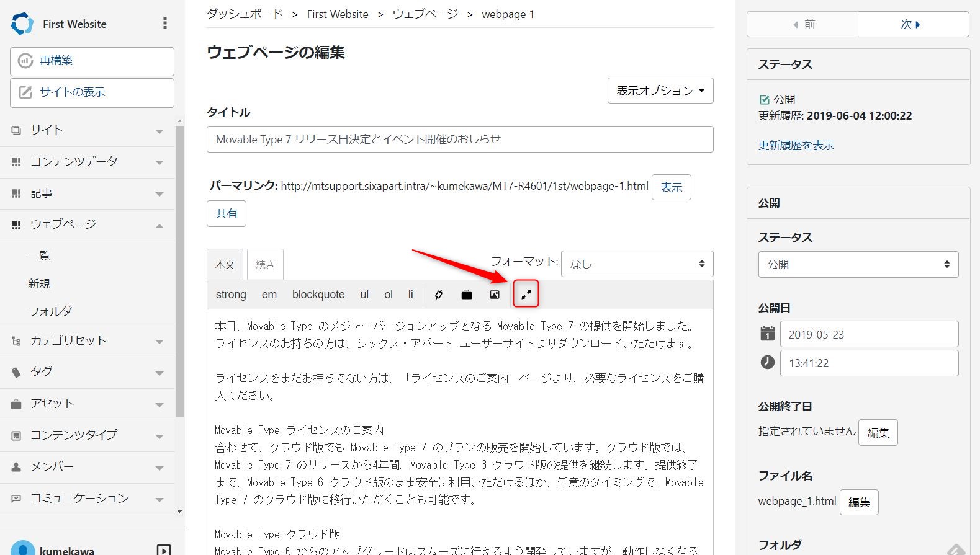Select 新規 under ウェブページ menu
The width and height of the screenshot is (980, 555).
39,283
